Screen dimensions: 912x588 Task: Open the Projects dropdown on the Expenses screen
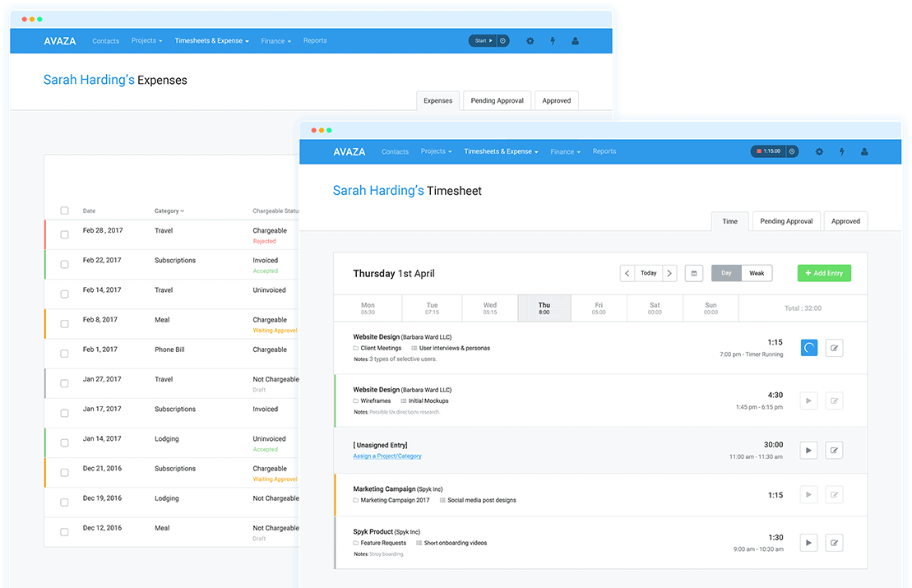(x=146, y=40)
